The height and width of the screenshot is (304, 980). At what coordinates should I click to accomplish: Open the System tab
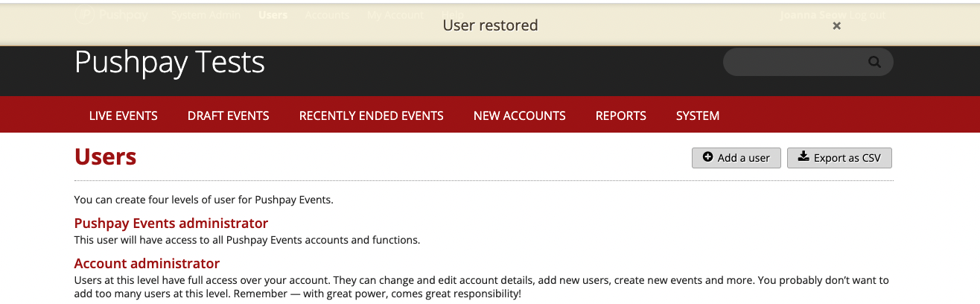697,115
